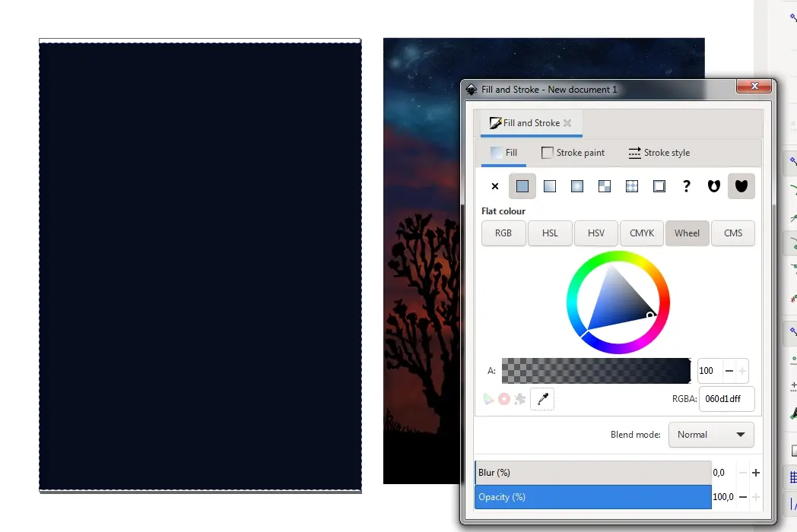Screen dimensions: 797x532
Task: Click the hue ring of the colour wheel
Action: pyautogui.click(x=618, y=257)
